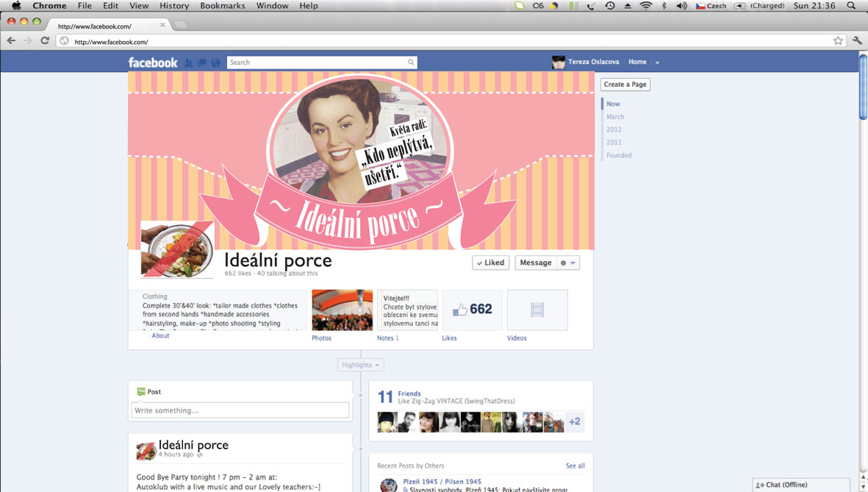Click the 662 likes thumbs-up tile

click(x=472, y=309)
